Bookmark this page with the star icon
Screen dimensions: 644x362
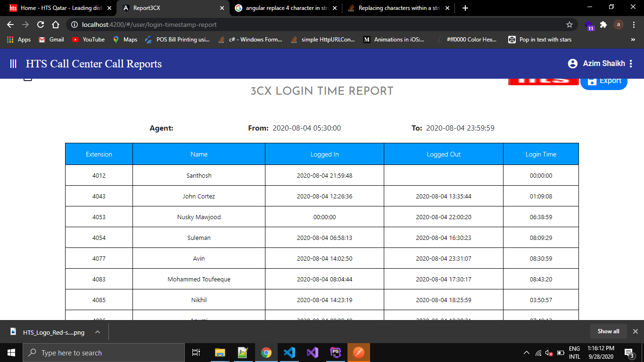click(x=570, y=25)
